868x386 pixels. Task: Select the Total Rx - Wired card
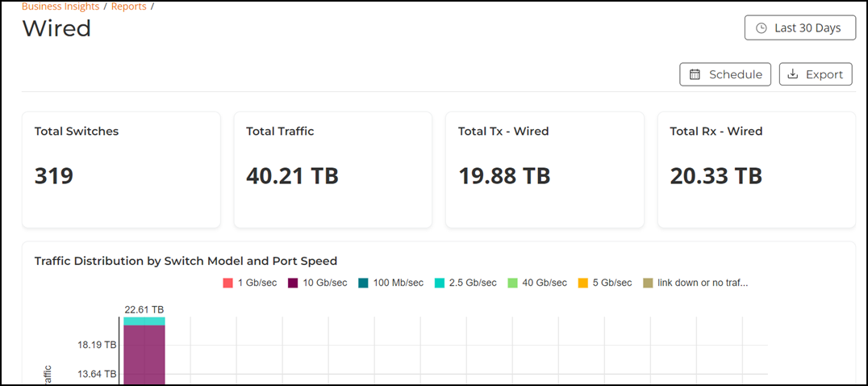tap(756, 170)
